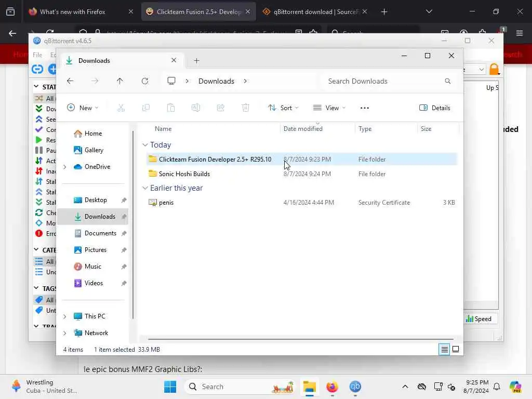Click the Cut icon in Explorer toolbar
532x399 pixels.
121,108
